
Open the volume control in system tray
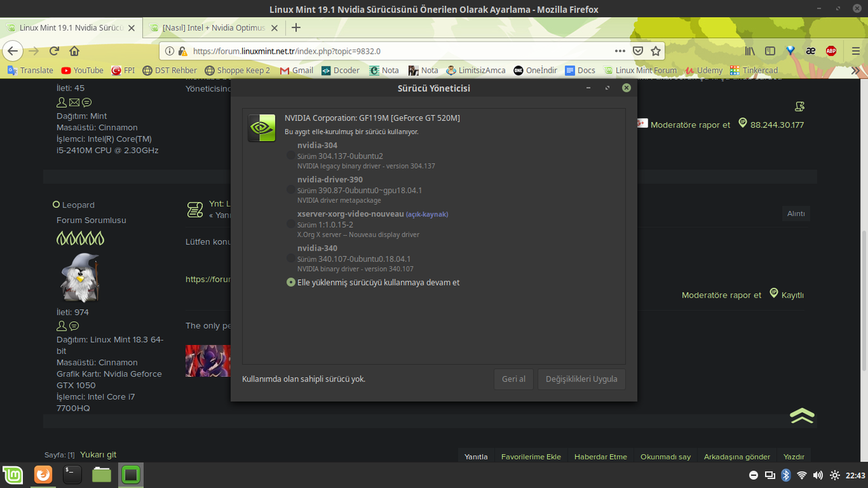tap(818, 475)
